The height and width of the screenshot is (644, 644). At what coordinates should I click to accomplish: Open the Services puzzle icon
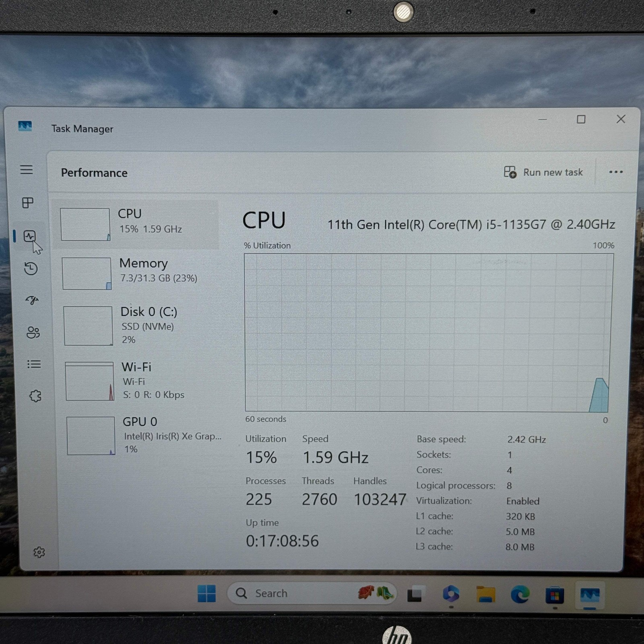pos(35,396)
